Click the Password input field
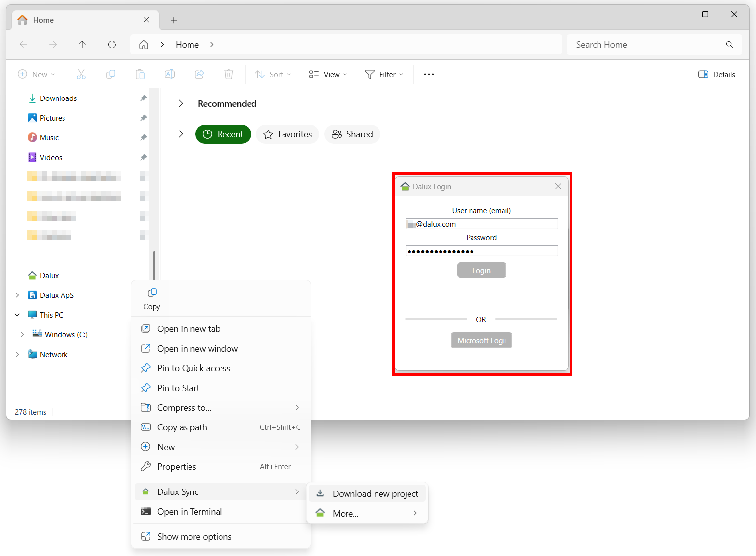The height and width of the screenshot is (556, 756). pyautogui.click(x=481, y=251)
